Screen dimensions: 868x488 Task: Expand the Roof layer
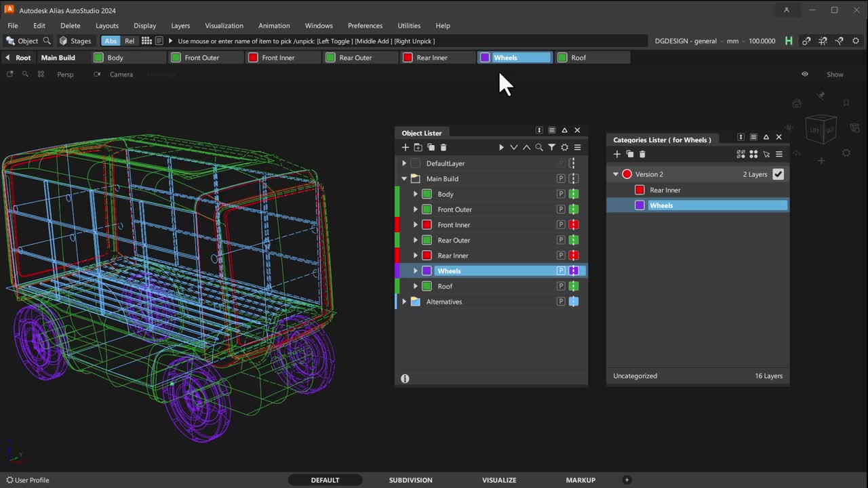416,286
